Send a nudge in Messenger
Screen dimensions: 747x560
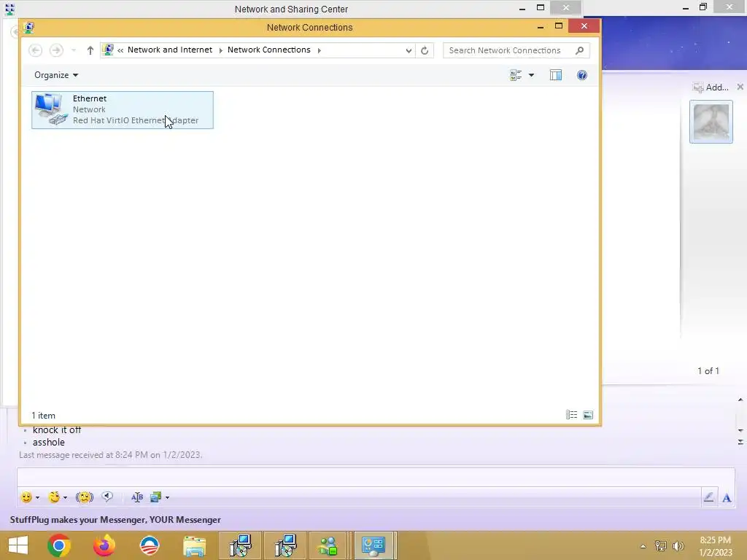85,497
